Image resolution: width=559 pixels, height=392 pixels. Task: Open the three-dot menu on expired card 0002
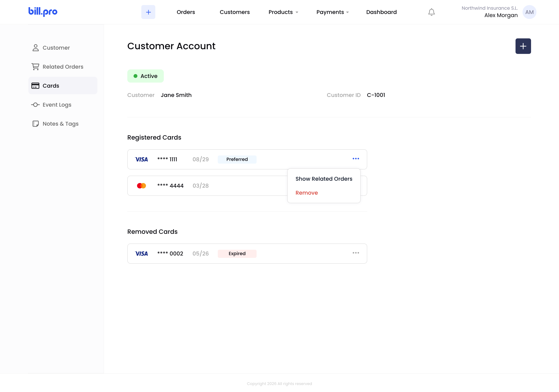point(356,253)
